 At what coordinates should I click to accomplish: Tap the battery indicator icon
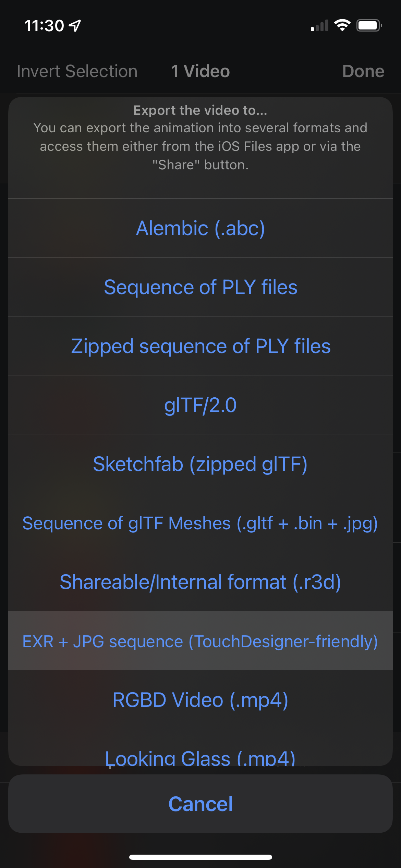click(x=369, y=25)
